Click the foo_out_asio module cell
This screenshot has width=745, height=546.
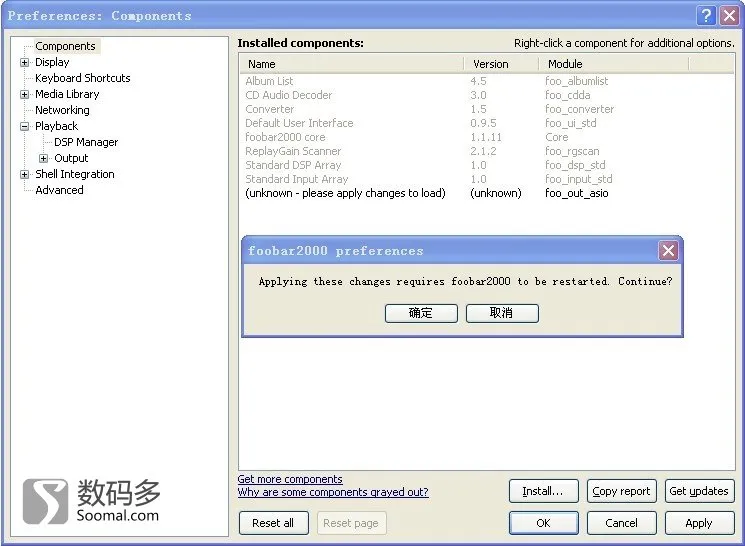(577, 193)
